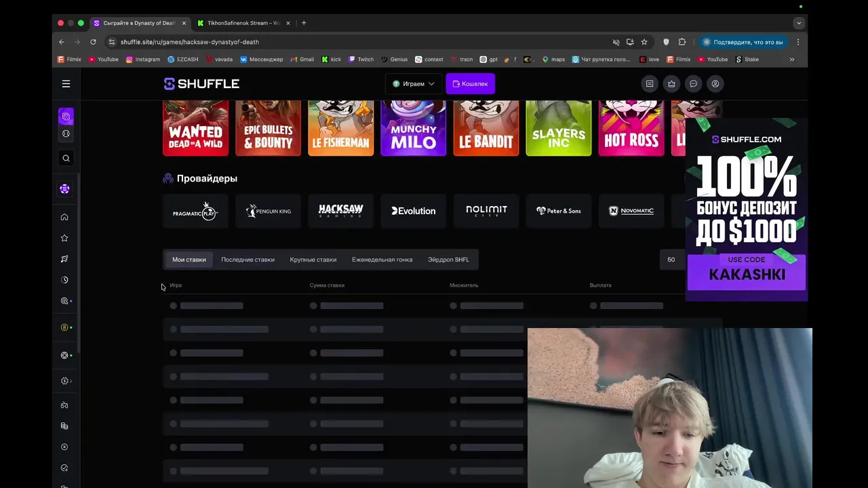The width and height of the screenshot is (868, 488).
Task: Click the shuffle.site address bar
Action: [x=359, y=42]
